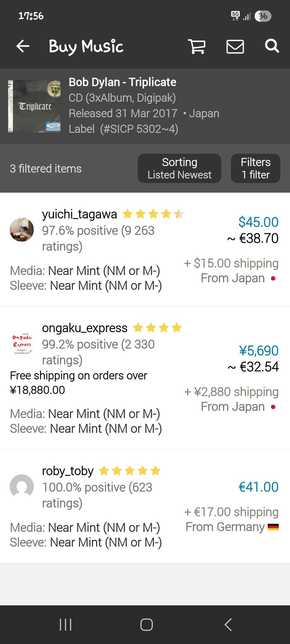290x644 pixels.
Task: Open Android recent apps button
Action: click(x=66, y=624)
